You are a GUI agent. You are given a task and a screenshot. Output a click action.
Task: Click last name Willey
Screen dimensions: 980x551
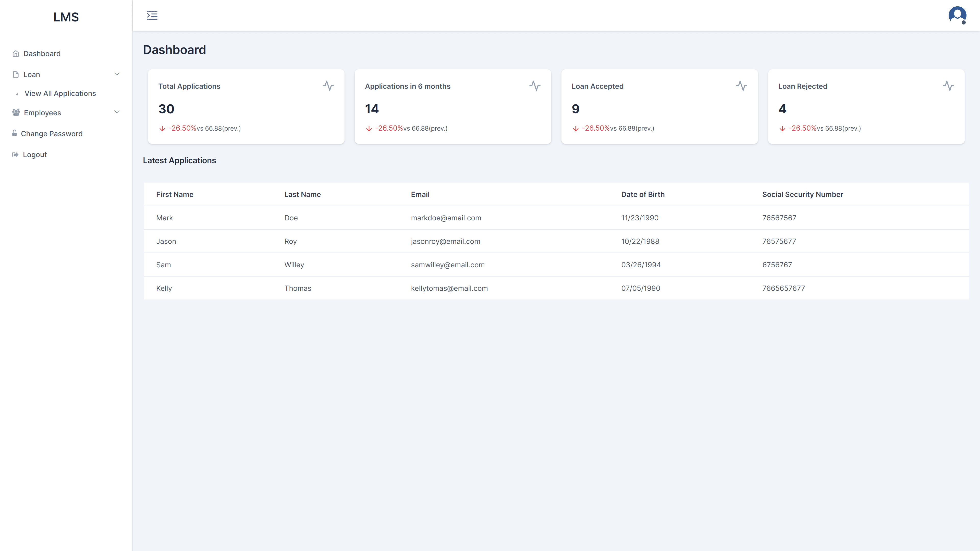point(294,265)
